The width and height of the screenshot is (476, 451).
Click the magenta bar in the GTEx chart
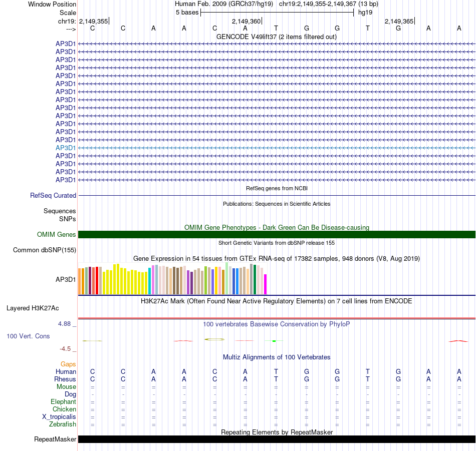tap(266, 284)
